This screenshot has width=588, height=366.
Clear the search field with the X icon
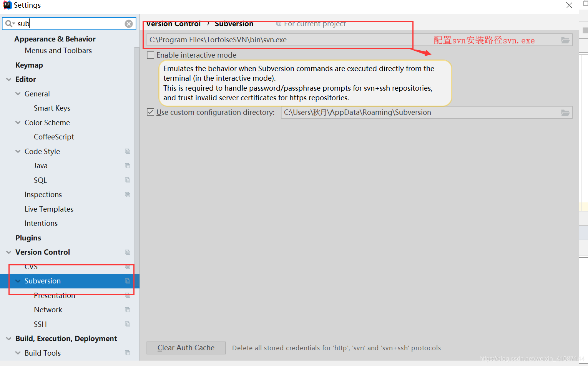[x=129, y=24]
